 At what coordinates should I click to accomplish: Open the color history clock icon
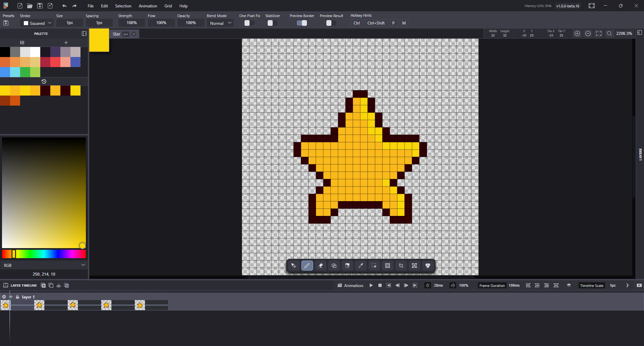(x=44, y=81)
